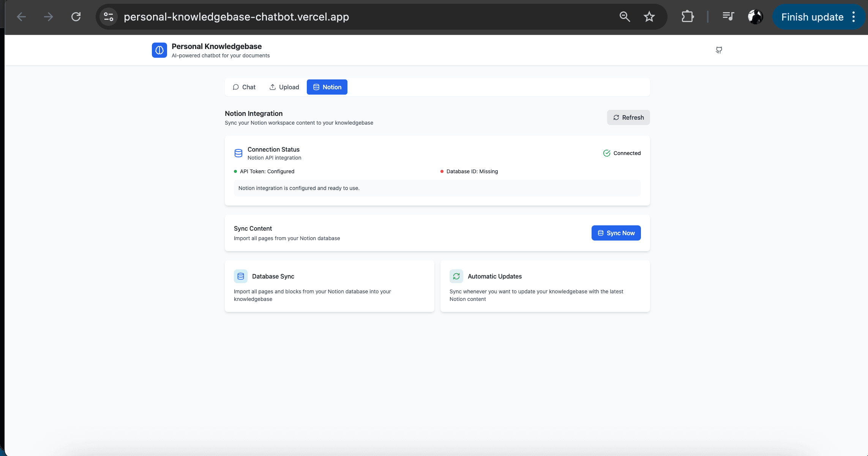Screen dimensions: 868x456
Task: Click the Refresh button
Action: (x=628, y=117)
